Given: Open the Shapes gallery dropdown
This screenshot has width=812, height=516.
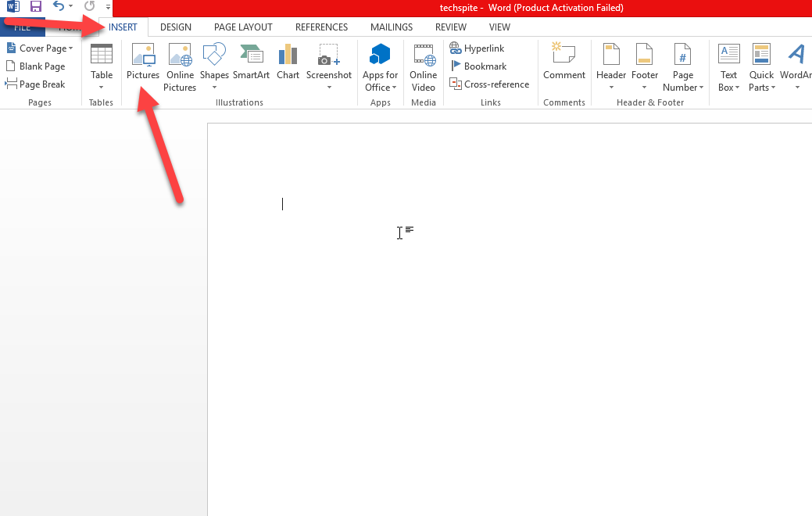Looking at the screenshot, I should pyautogui.click(x=214, y=87).
